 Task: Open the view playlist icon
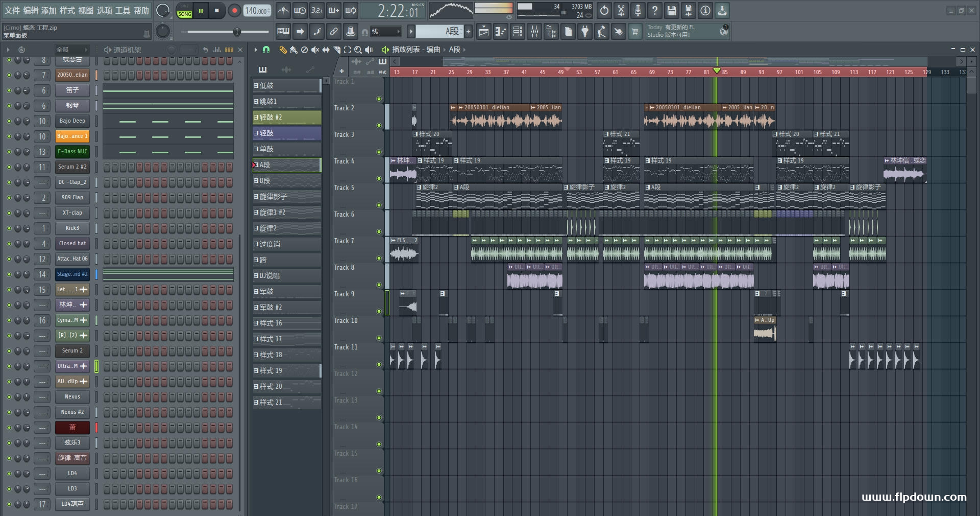483,32
